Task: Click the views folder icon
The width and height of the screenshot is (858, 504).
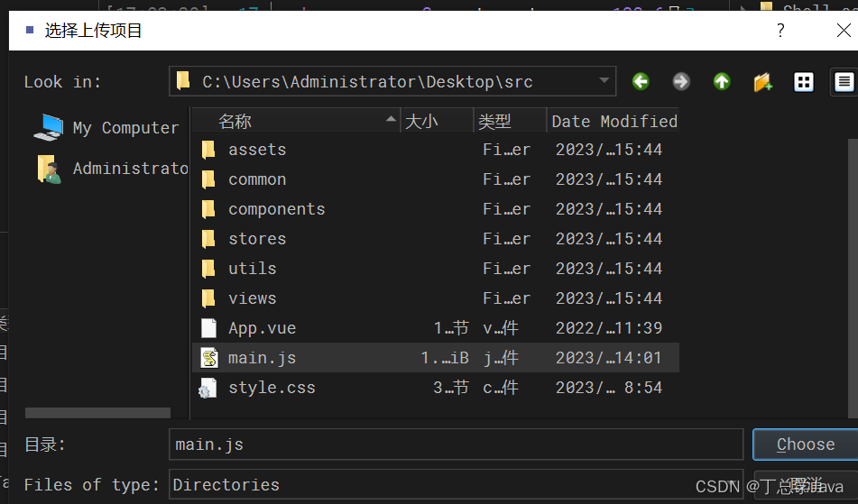Action: 208,298
